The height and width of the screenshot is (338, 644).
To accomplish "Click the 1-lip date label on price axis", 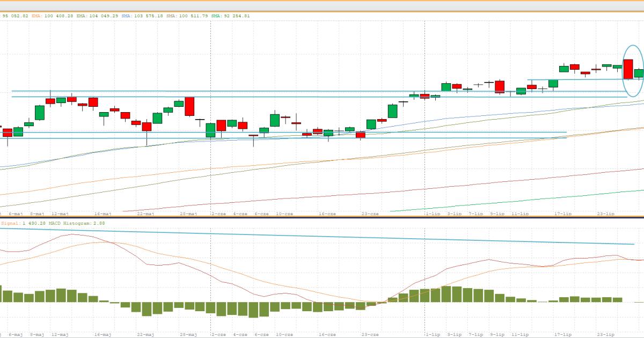I will [x=433, y=214].
